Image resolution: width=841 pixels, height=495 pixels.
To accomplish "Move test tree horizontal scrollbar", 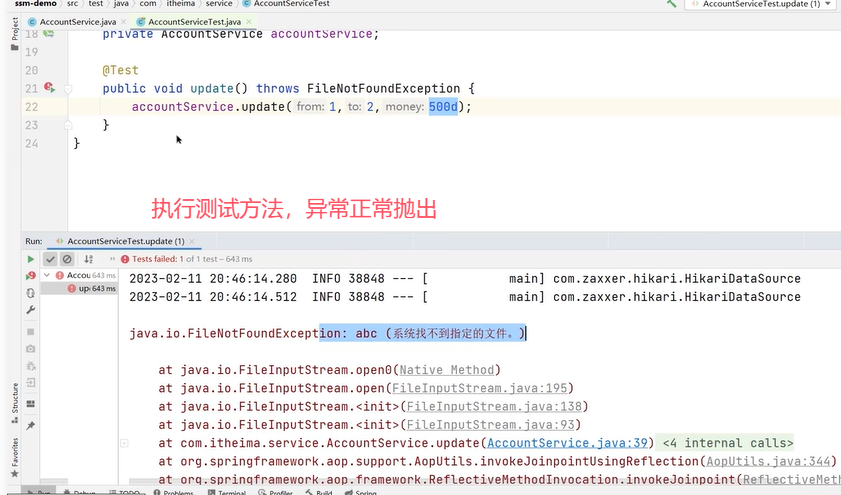I will click(55, 481).
